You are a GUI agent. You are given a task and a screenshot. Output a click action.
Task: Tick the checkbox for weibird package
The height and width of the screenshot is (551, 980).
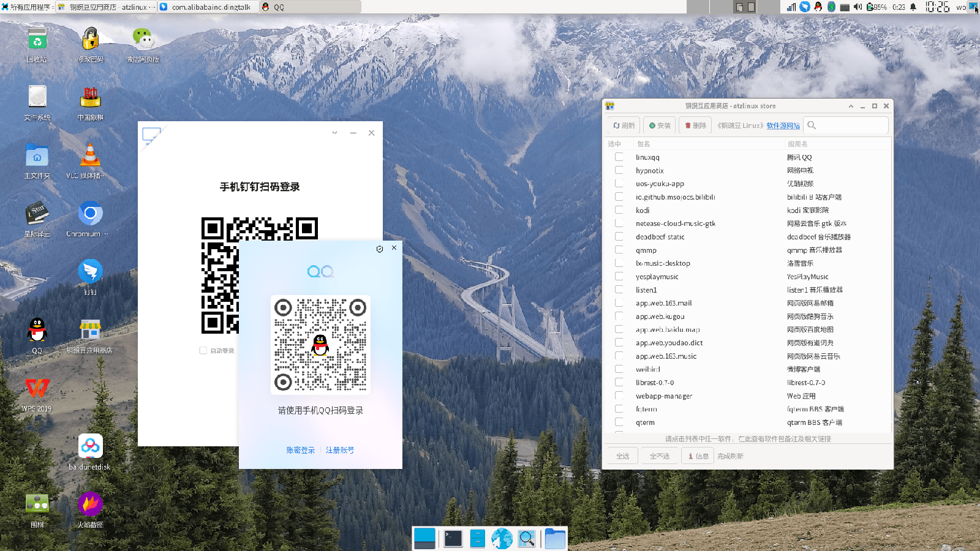619,369
